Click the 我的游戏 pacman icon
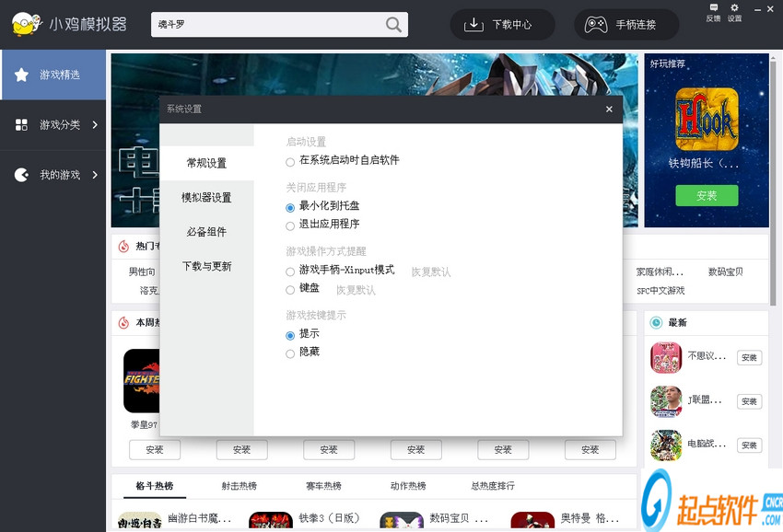Image resolution: width=783 pixels, height=532 pixels. click(21, 175)
